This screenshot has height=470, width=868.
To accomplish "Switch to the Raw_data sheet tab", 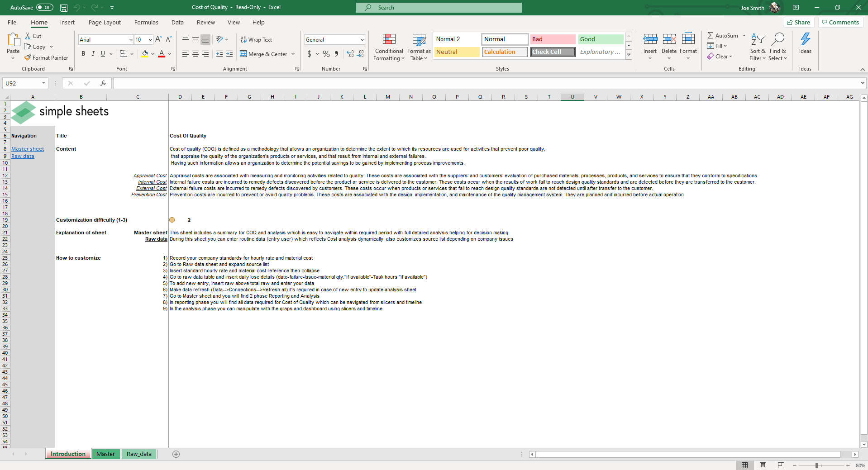I will pos(139,454).
